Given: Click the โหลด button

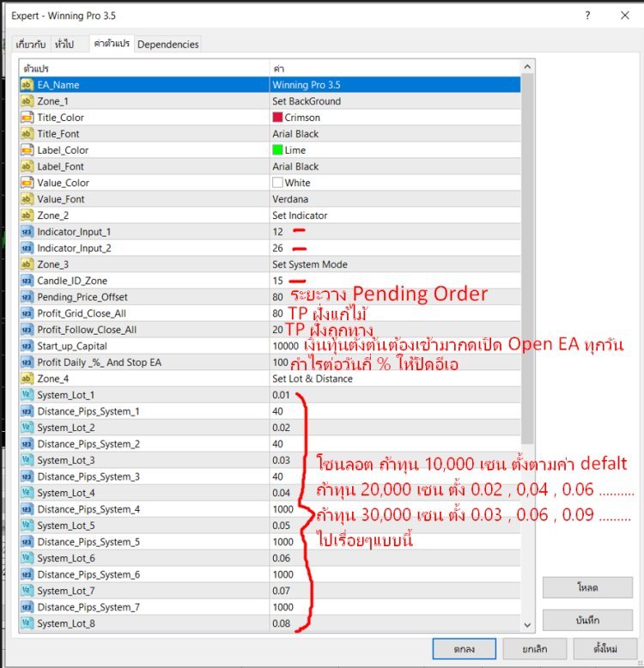Looking at the screenshot, I should pyautogui.click(x=587, y=587).
